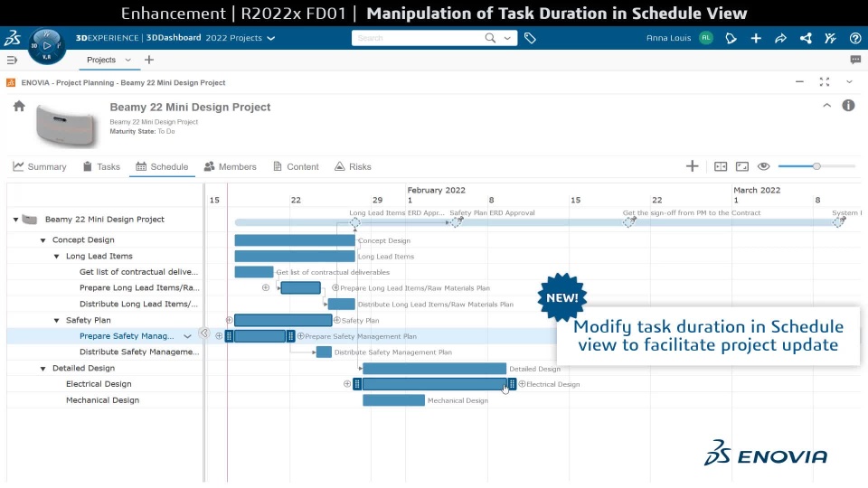
Task: Collapse the Safety Plan node
Action: pyautogui.click(x=56, y=320)
